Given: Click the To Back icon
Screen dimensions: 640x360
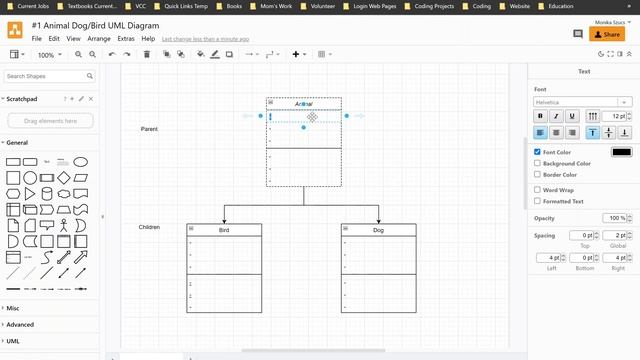Looking at the screenshot, I should 181,54.
